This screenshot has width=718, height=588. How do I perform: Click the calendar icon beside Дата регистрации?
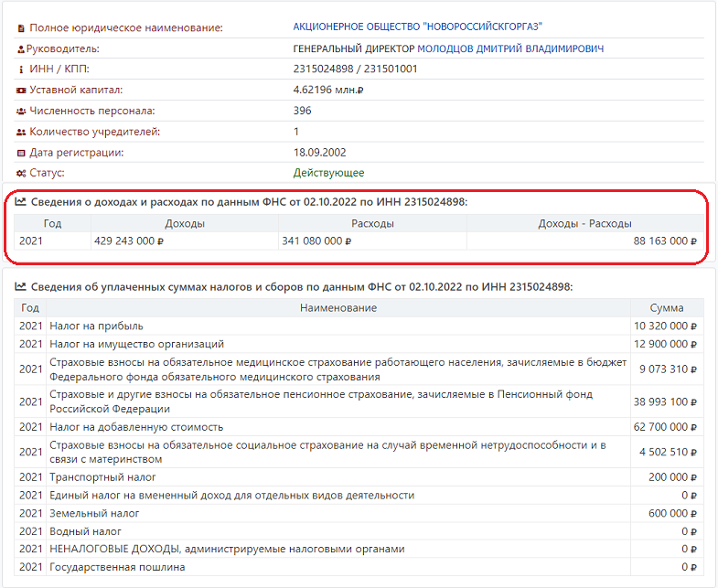point(21,153)
